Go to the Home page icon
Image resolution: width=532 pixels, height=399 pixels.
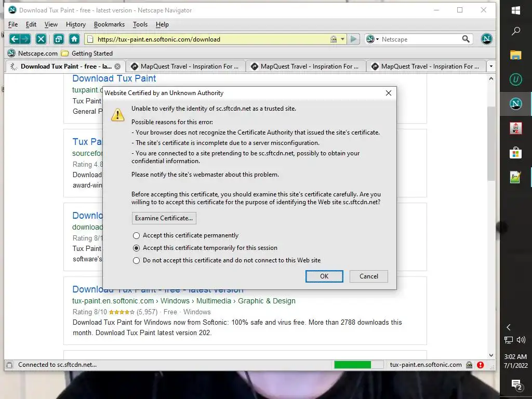tap(74, 39)
